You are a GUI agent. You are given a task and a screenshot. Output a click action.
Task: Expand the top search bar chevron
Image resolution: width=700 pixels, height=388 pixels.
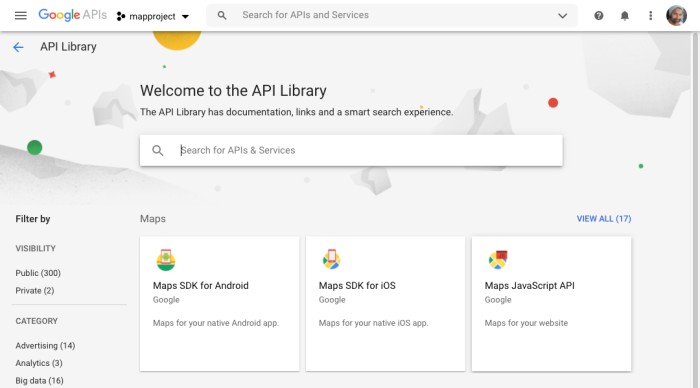(x=562, y=16)
